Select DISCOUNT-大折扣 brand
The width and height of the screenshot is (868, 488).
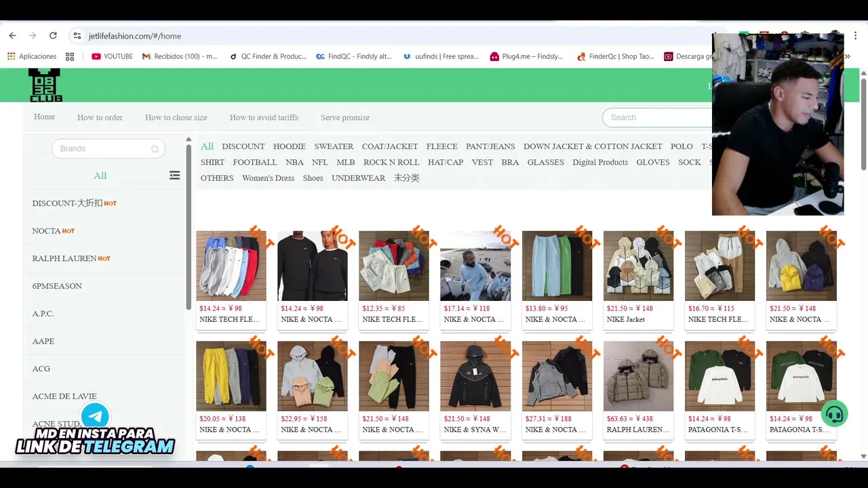pos(75,203)
